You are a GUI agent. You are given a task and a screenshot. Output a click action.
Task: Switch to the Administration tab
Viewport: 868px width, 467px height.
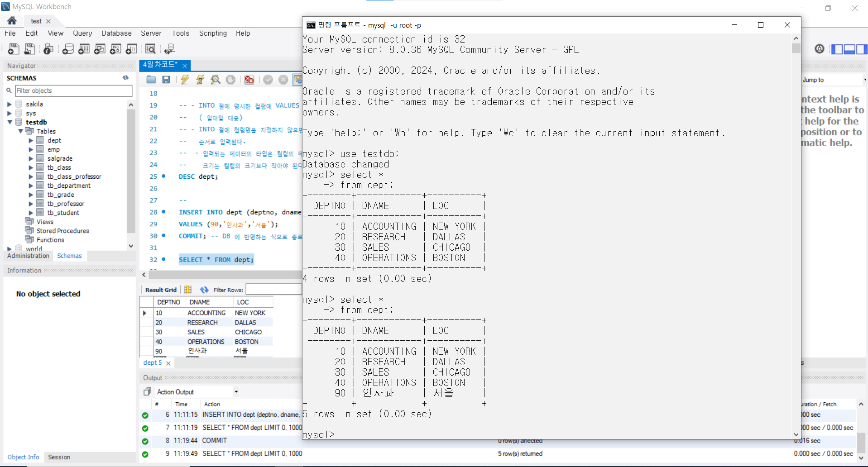28,256
